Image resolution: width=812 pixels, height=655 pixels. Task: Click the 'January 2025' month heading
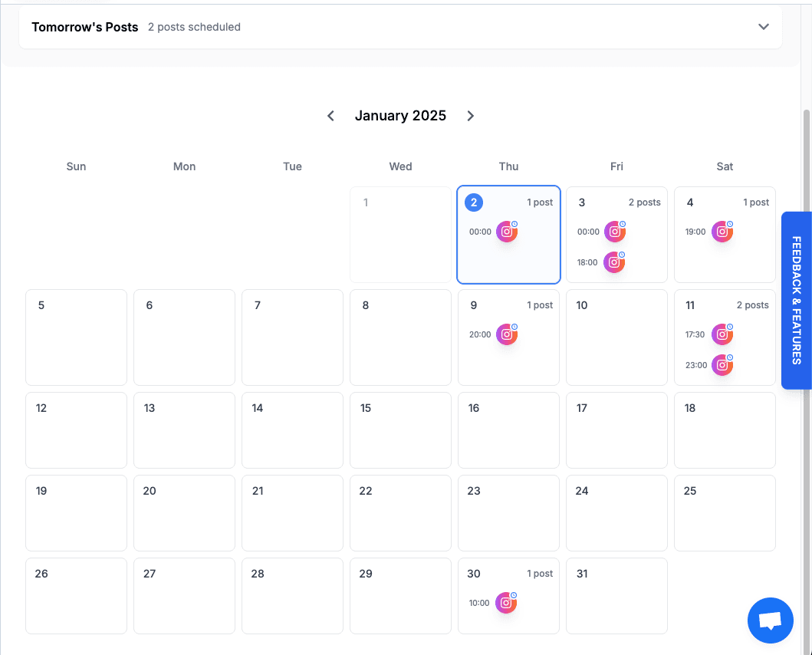[400, 116]
